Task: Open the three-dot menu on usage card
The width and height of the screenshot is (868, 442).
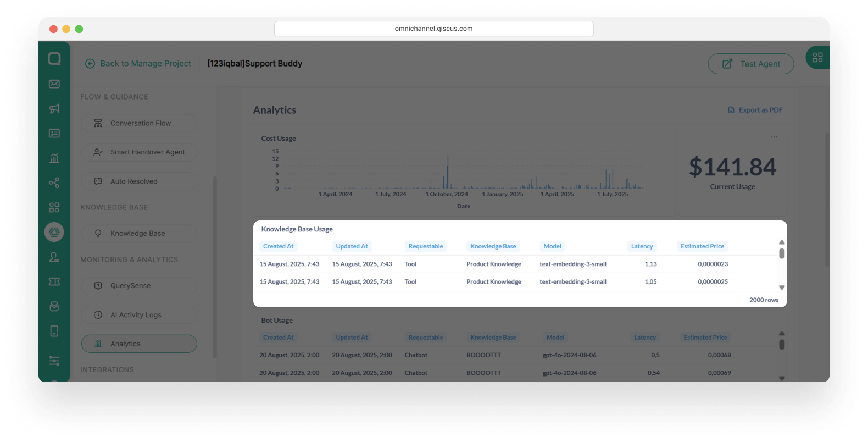Action: (774, 137)
